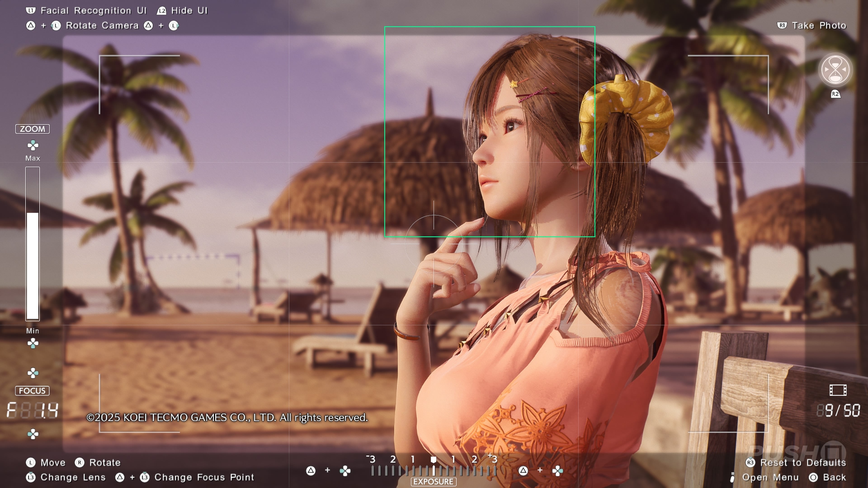Click the exposure scale center marker
868x488 pixels.
tap(434, 459)
